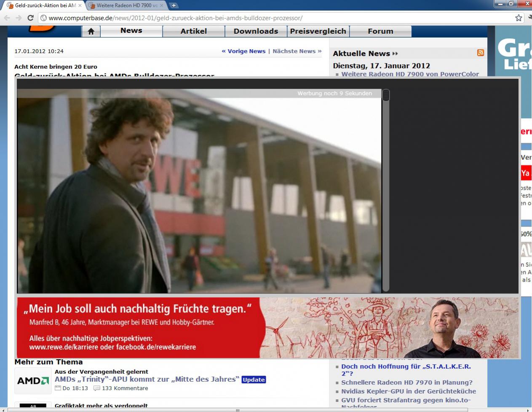Open the Grafiktakt mehr als verdoppelt teaser

[101, 406]
